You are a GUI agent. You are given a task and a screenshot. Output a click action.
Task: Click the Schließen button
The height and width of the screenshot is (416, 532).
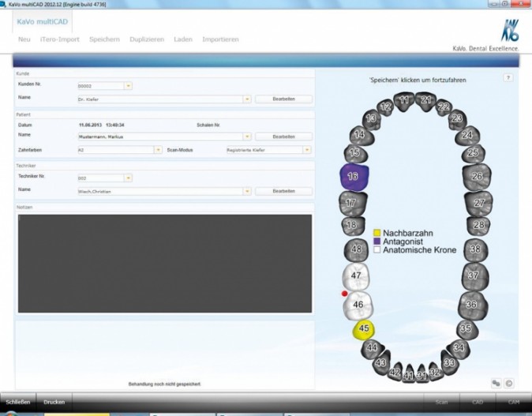(18, 402)
